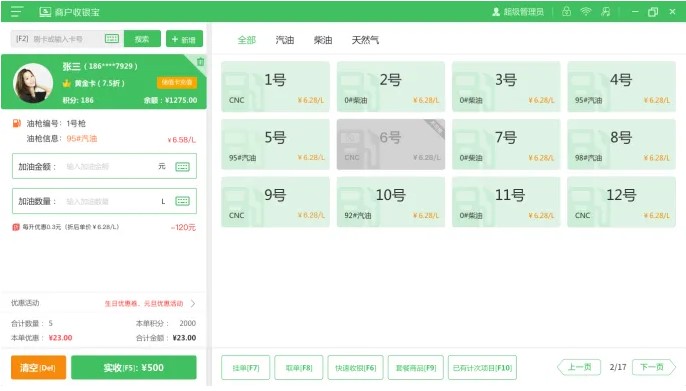Click member avatar photo of 张三
The image size is (686, 391).
(x=33, y=83)
